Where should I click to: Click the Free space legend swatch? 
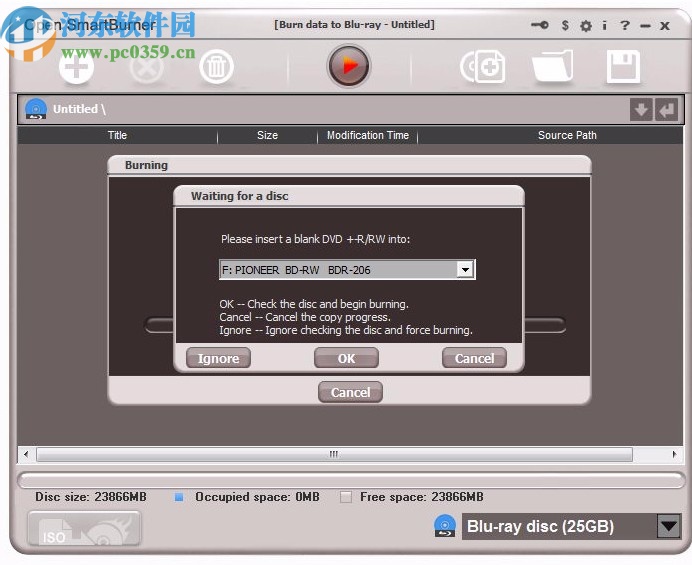coord(346,497)
